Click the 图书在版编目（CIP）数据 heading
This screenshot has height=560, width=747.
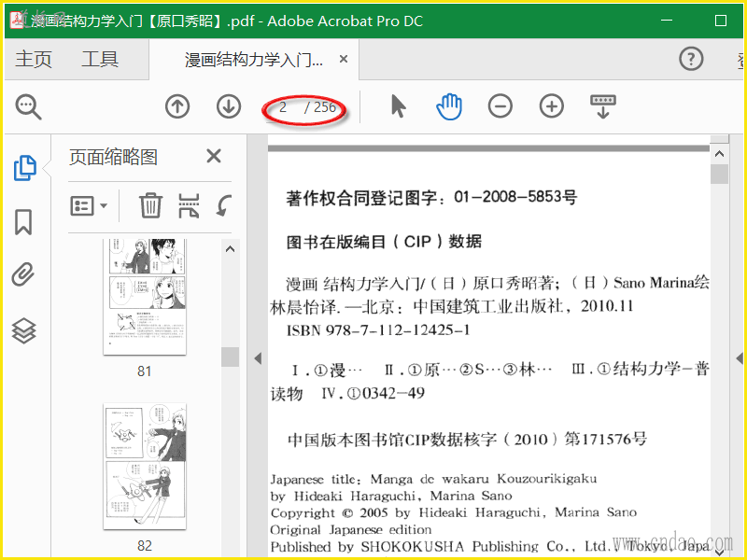coord(384,242)
